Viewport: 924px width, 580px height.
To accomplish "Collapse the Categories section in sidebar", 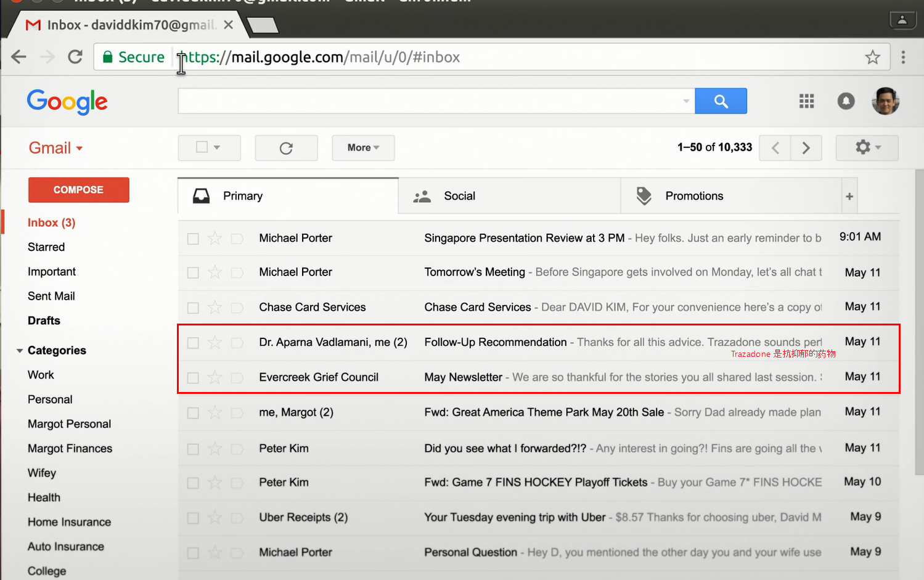I will (20, 351).
